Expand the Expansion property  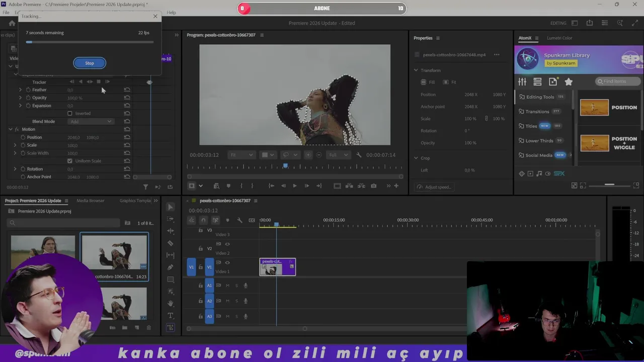pyautogui.click(x=21, y=106)
